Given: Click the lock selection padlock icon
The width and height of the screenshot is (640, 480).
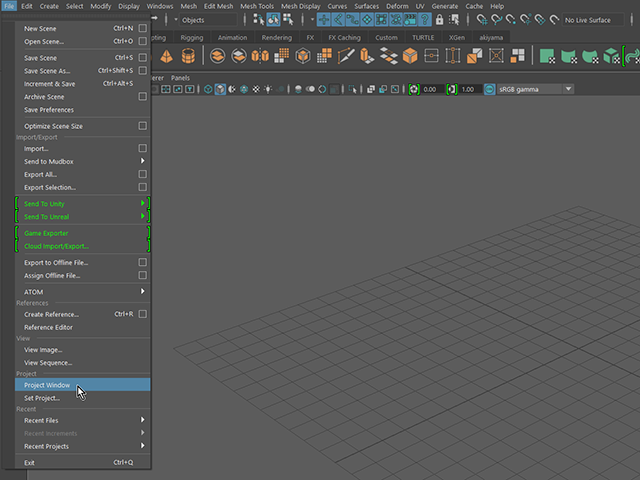Looking at the screenshot, I should tap(439, 20).
